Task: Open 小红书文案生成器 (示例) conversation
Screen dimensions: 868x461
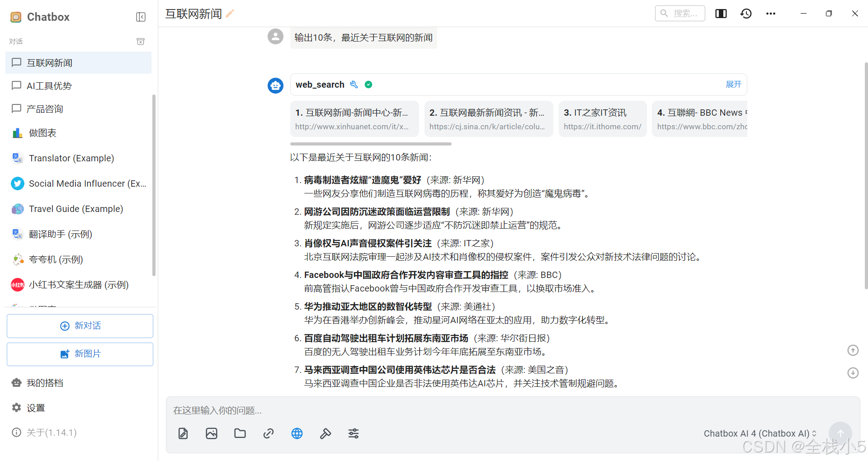Action: [x=78, y=285]
